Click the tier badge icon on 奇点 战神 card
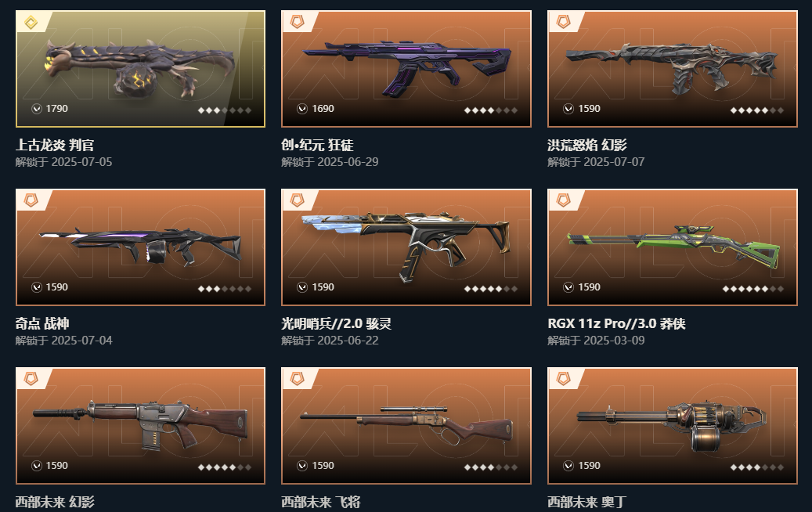The image size is (812, 512). click(31, 200)
